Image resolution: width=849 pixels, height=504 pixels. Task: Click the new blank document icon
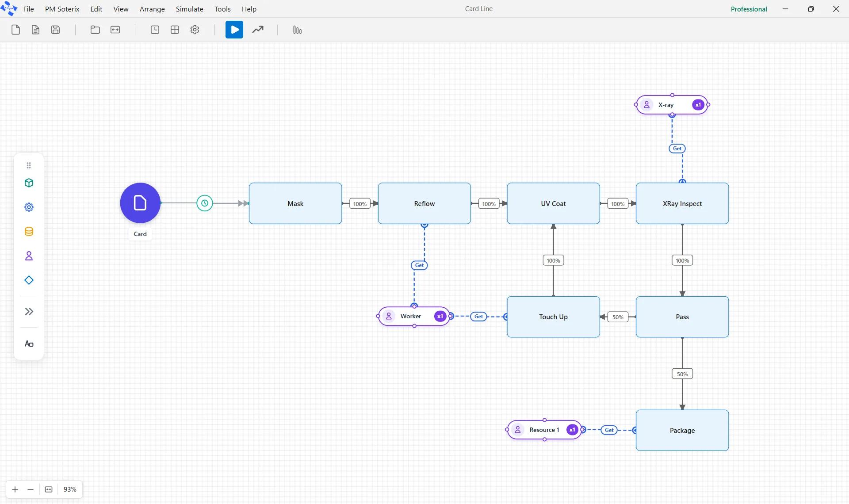click(x=15, y=30)
